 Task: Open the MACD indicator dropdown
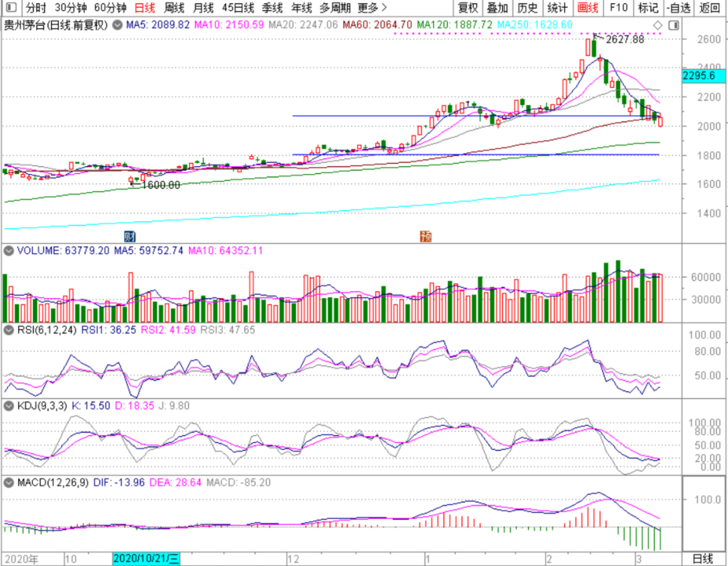pos(8,483)
